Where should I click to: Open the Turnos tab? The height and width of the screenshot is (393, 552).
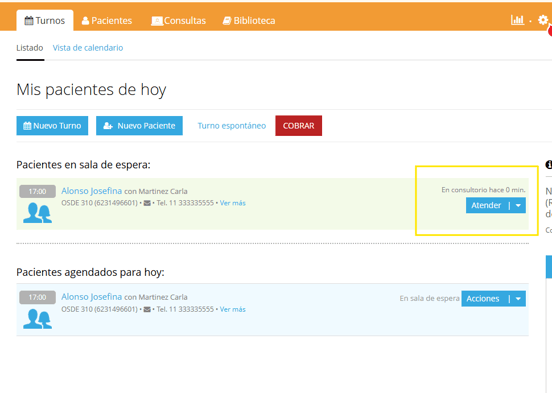(x=45, y=20)
